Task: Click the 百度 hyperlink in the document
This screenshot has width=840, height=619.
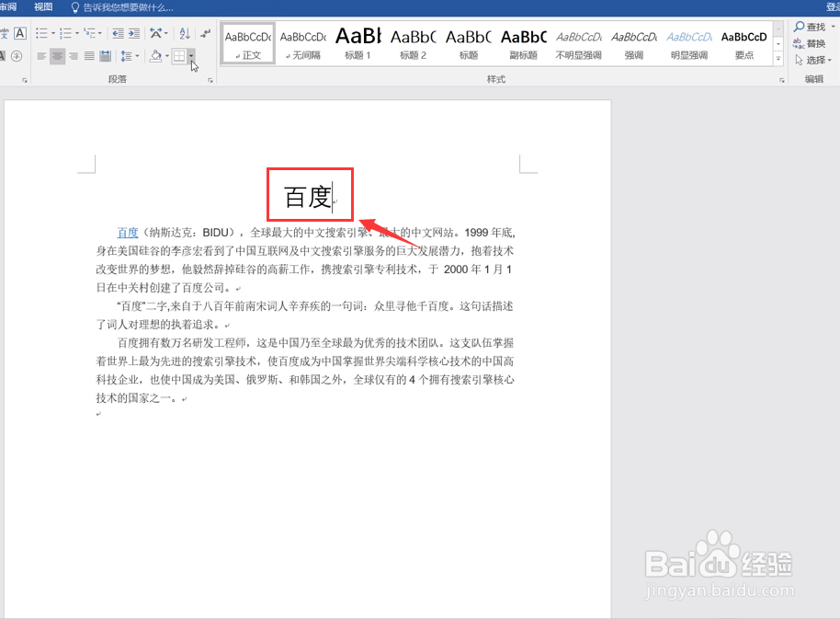Action: click(127, 232)
